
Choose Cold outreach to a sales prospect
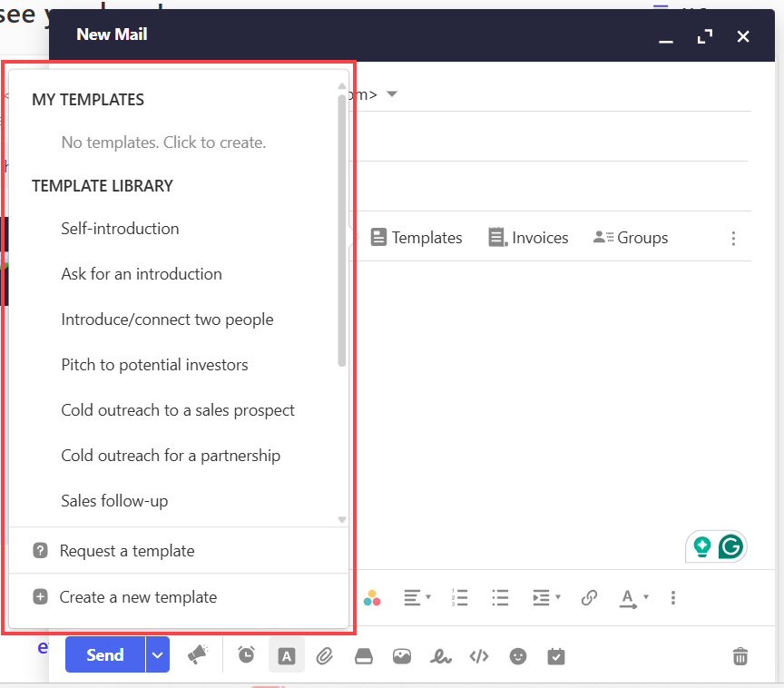(x=179, y=410)
